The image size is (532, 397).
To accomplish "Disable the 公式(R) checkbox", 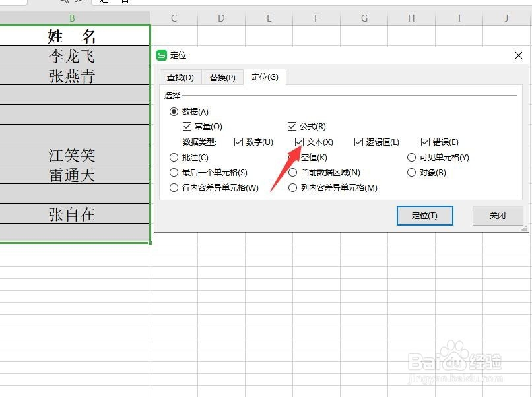I will point(292,126).
